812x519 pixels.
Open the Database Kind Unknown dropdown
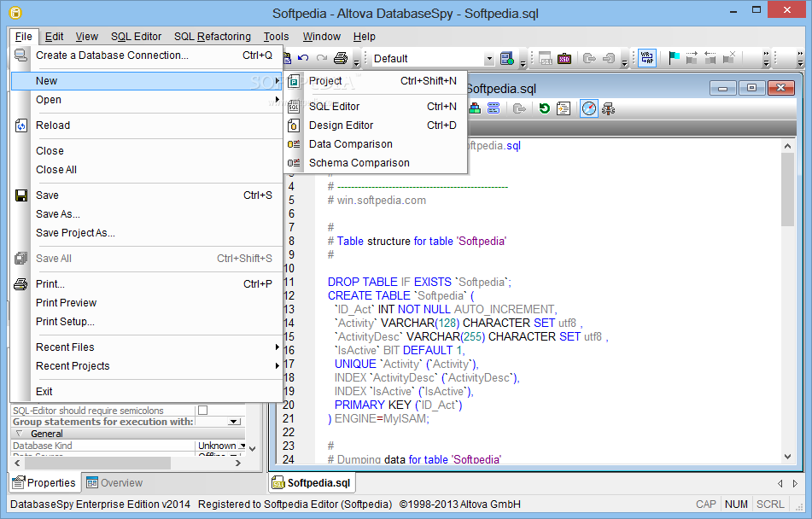(242, 446)
